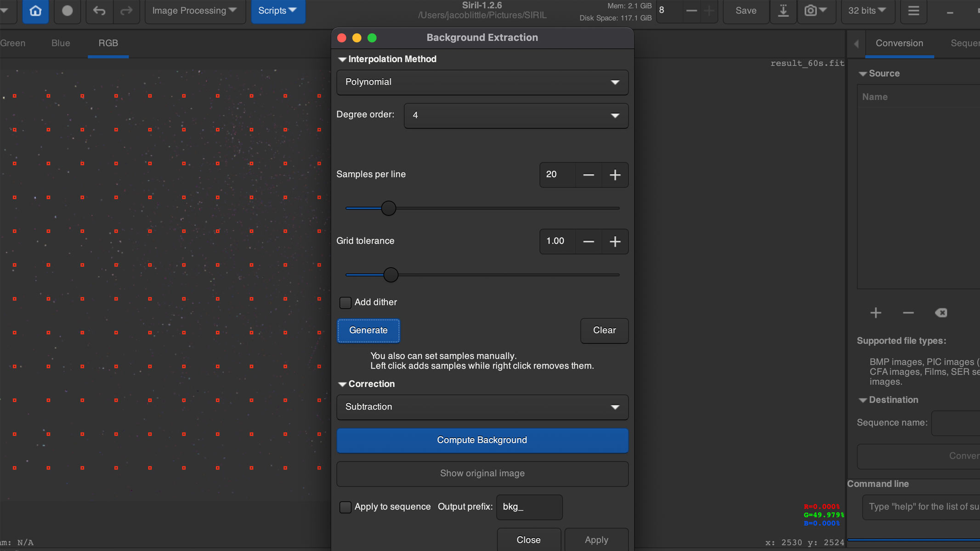Open the Interpolation Method dropdown

(x=482, y=82)
